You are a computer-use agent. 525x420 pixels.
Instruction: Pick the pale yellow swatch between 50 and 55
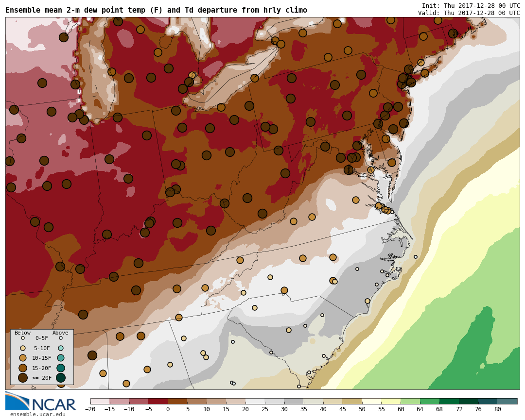[372, 401]
